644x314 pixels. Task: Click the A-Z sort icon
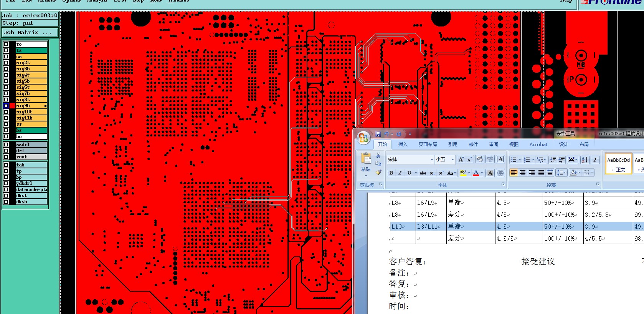[585, 159]
